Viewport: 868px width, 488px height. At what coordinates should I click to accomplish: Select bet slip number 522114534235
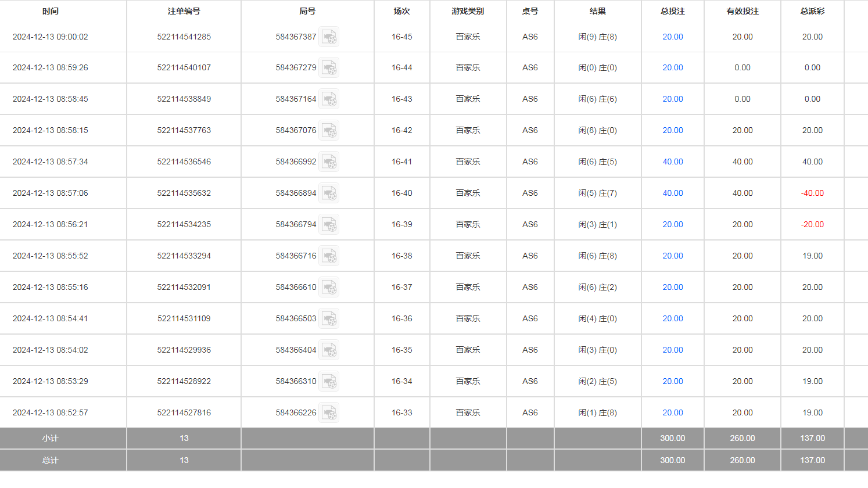(184, 225)
